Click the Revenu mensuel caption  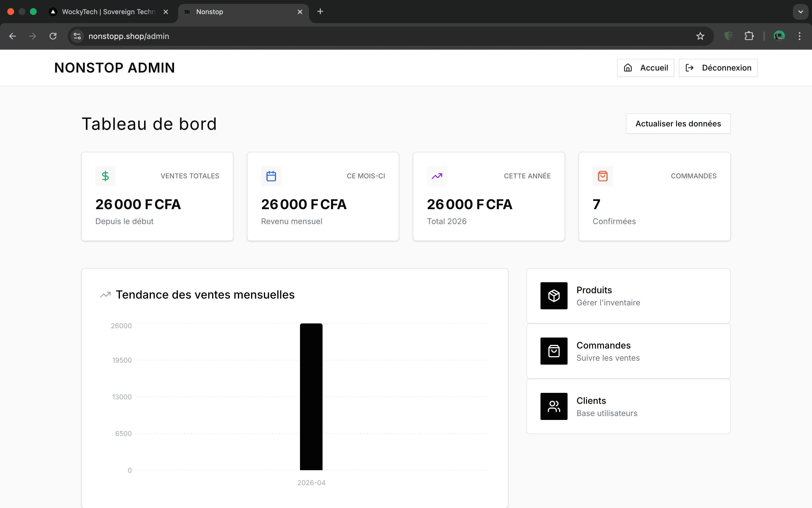(292, 222)
